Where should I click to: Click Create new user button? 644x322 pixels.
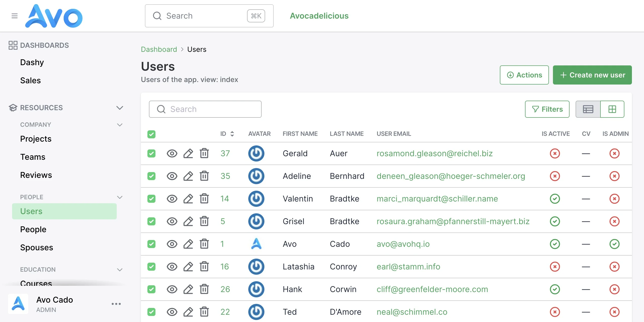click(x=592, y=75)
